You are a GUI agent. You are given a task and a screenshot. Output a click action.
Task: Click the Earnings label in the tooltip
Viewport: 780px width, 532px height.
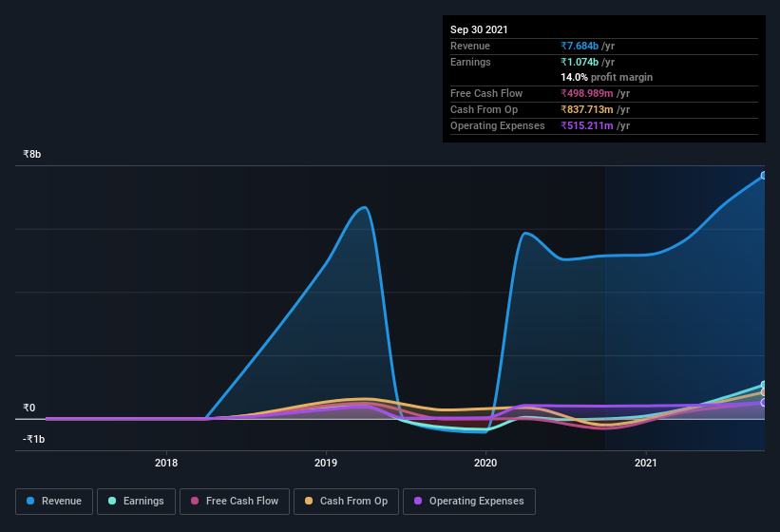click(470, 62)
